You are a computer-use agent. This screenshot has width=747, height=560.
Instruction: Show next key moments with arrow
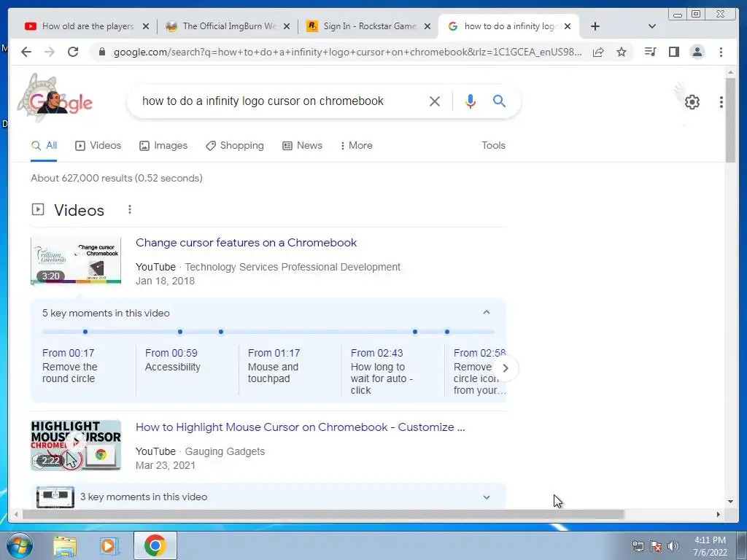click(x=506, y=368)
